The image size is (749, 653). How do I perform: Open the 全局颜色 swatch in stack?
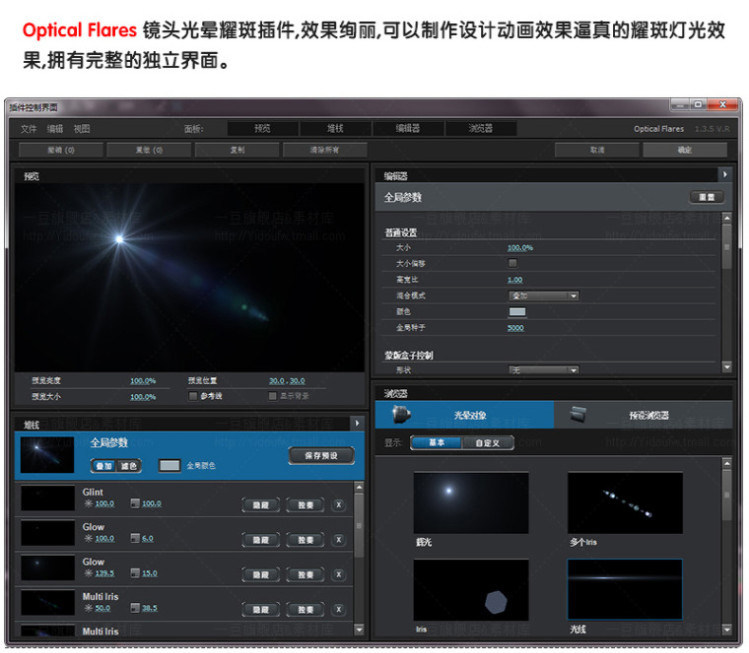click(x=170, y=465)
